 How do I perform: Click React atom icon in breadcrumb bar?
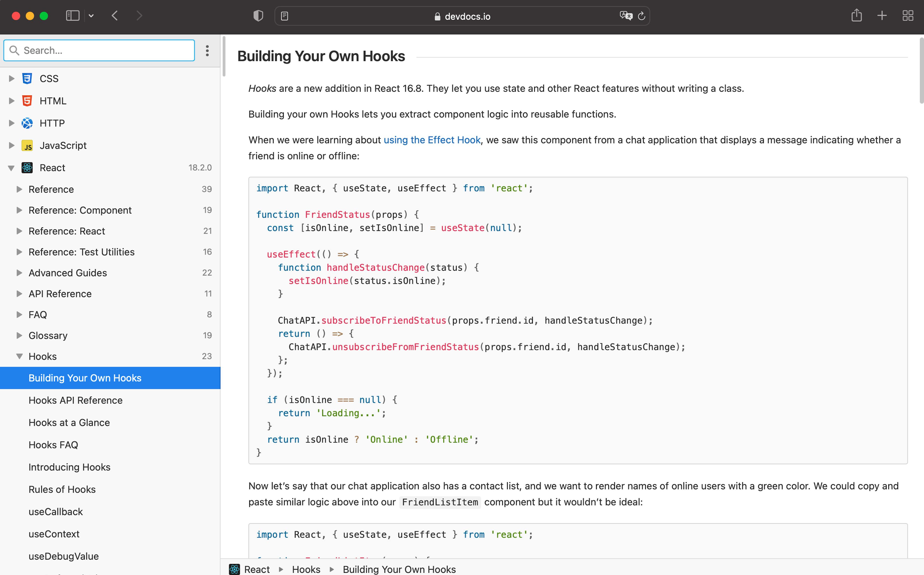coord(234,569)
